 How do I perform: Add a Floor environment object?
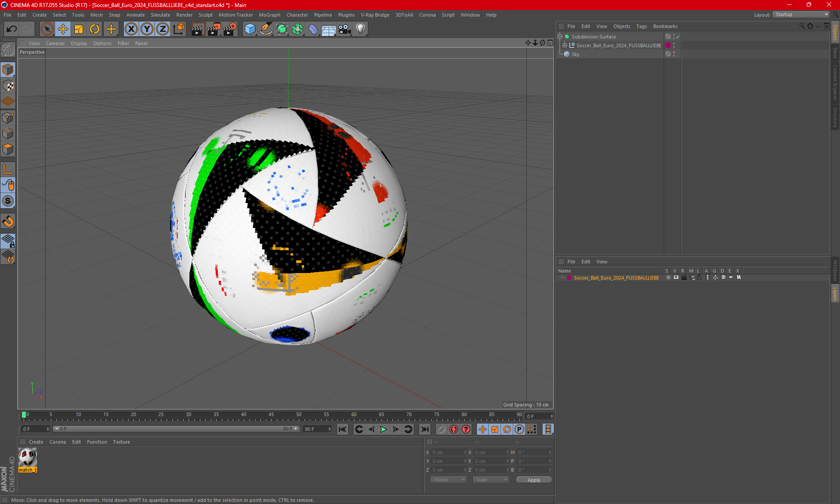(329, 29)
